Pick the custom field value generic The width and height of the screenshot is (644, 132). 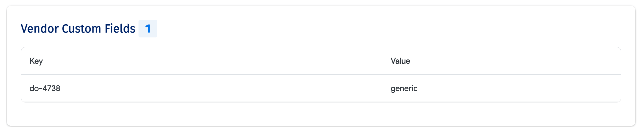(x=404, y=88)
